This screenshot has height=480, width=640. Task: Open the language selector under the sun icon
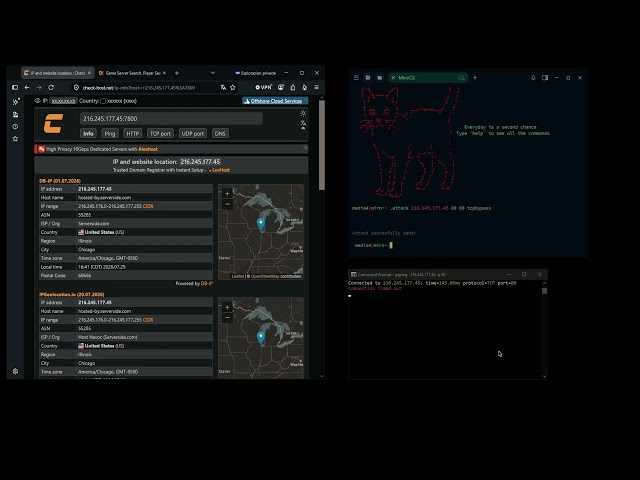303,124
